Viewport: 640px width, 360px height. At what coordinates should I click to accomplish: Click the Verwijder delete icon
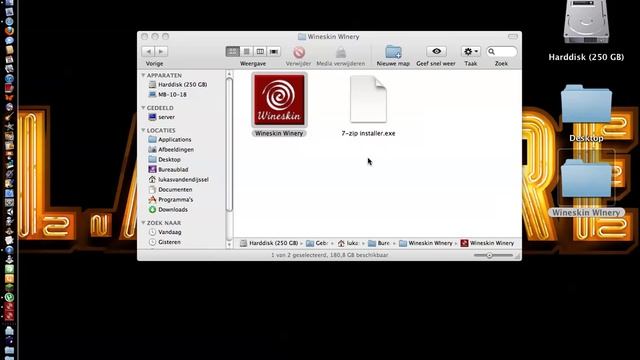pyautogui.click(x=299, y=52)
